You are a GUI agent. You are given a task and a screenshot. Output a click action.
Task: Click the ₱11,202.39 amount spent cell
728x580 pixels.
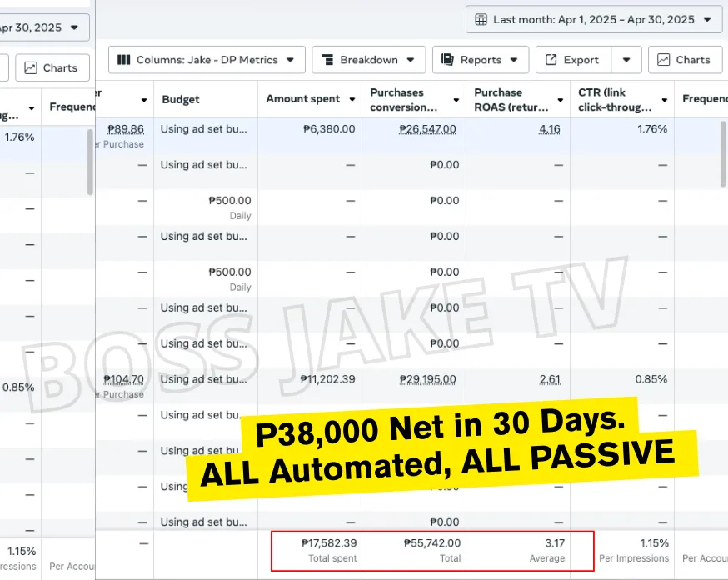pos(328,379)
